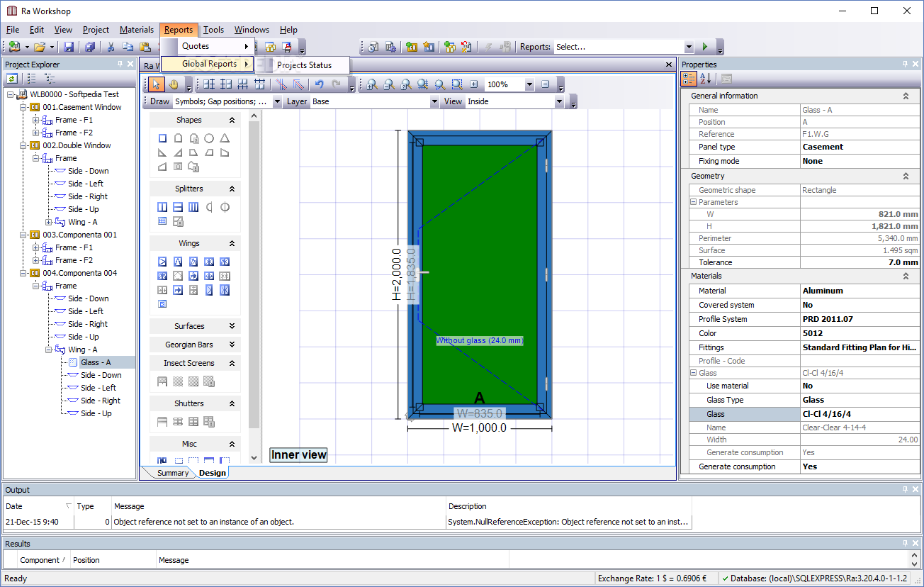Toggle Categorized view in Properties panel
924x587 pixels.
tap(689, 79)
